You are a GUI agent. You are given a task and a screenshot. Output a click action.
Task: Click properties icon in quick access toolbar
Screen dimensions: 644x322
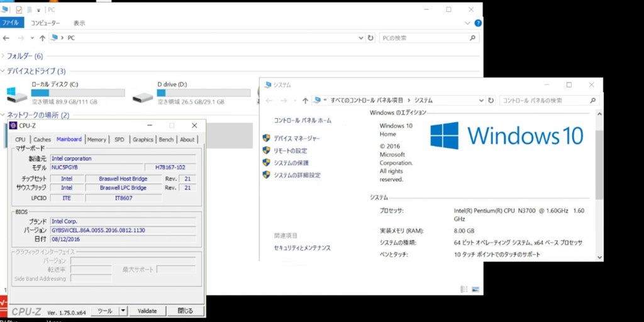[x=19, y=9]
